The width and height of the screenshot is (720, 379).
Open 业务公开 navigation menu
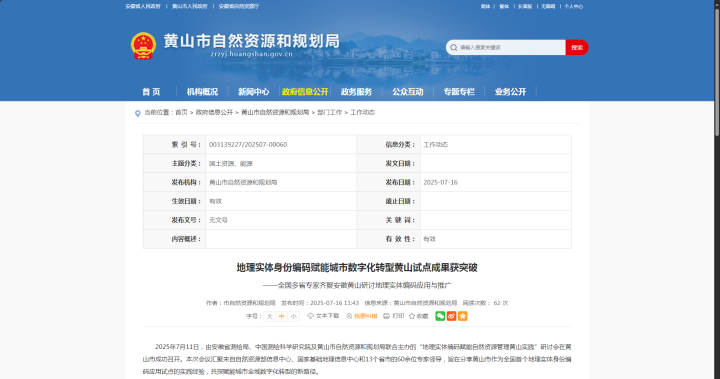[510, 92]
